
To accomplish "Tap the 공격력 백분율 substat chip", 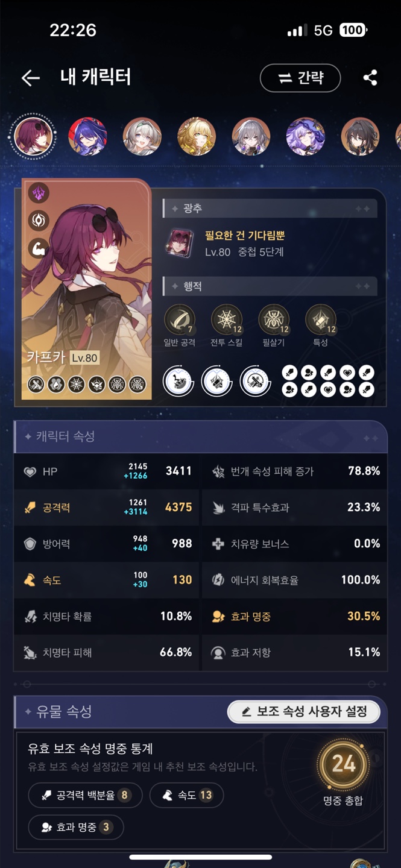I will pos(85,795).
